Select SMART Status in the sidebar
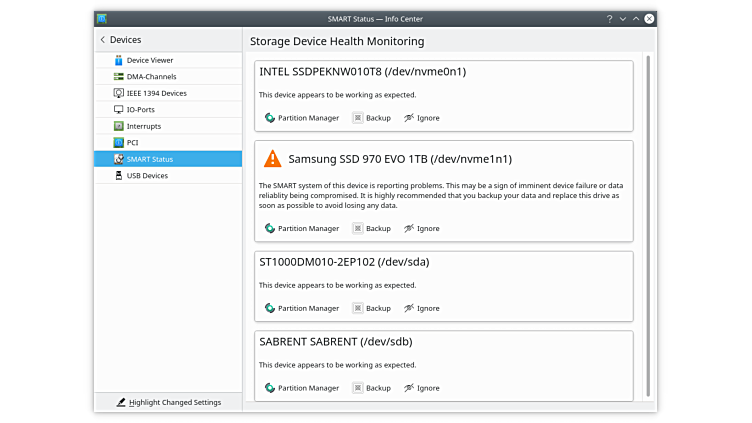752x423 pixels. tap(149, 159)
